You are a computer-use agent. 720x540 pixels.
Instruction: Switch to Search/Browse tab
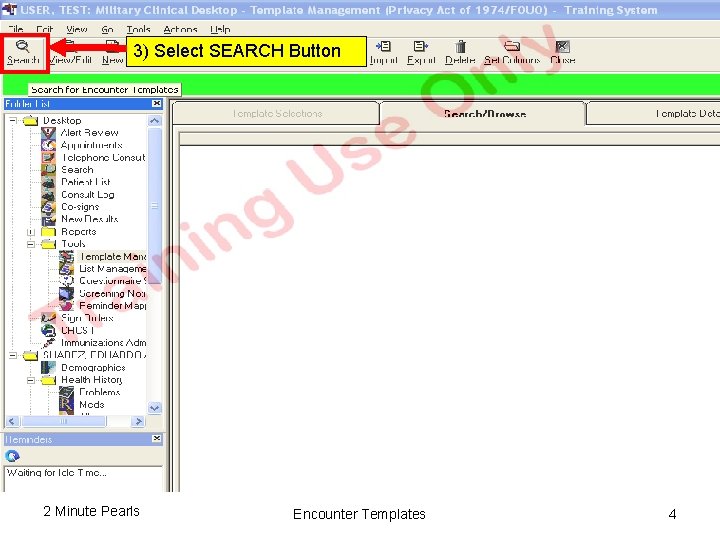click(x=484, y=113)
